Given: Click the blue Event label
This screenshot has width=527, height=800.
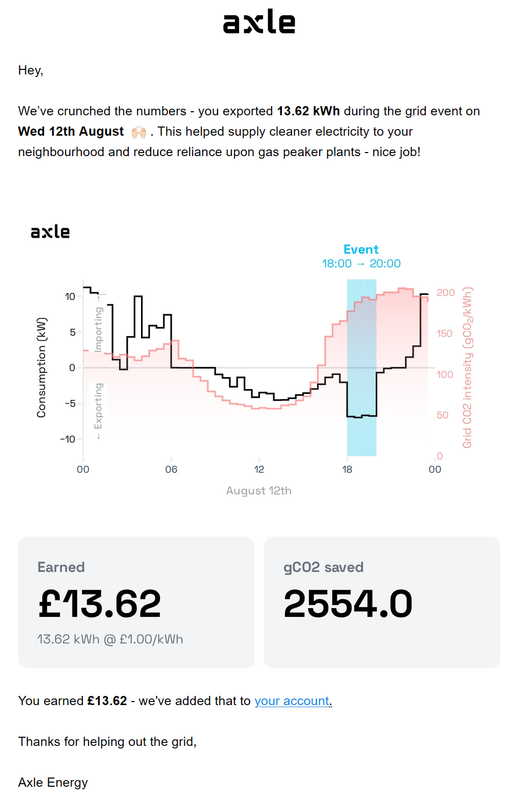Looking at the screenshot, I should pyautogui.click(x=361, y=249).
